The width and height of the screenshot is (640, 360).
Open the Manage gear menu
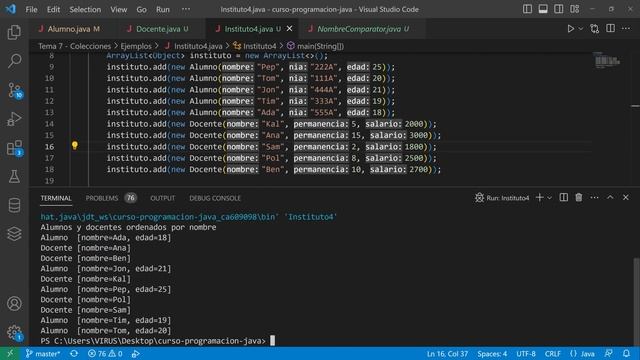coord(14,333)
